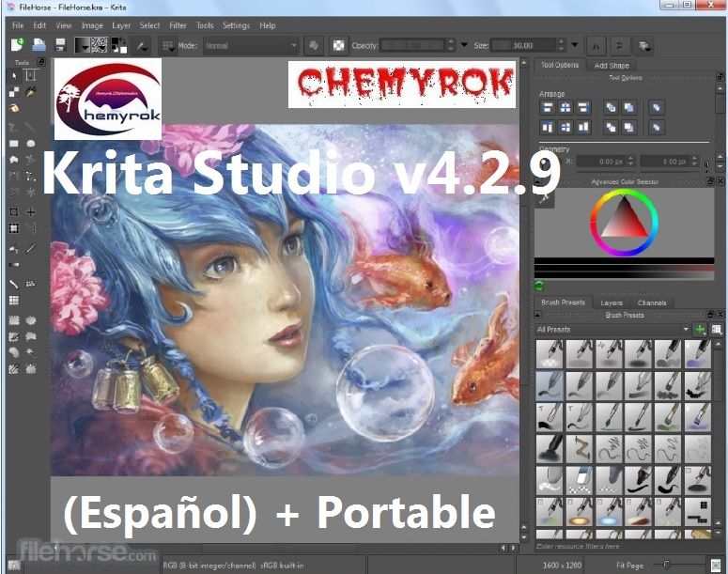Align objects to bottom in Arrange
Screen dimensions: 728x574
tap(583, 127)
